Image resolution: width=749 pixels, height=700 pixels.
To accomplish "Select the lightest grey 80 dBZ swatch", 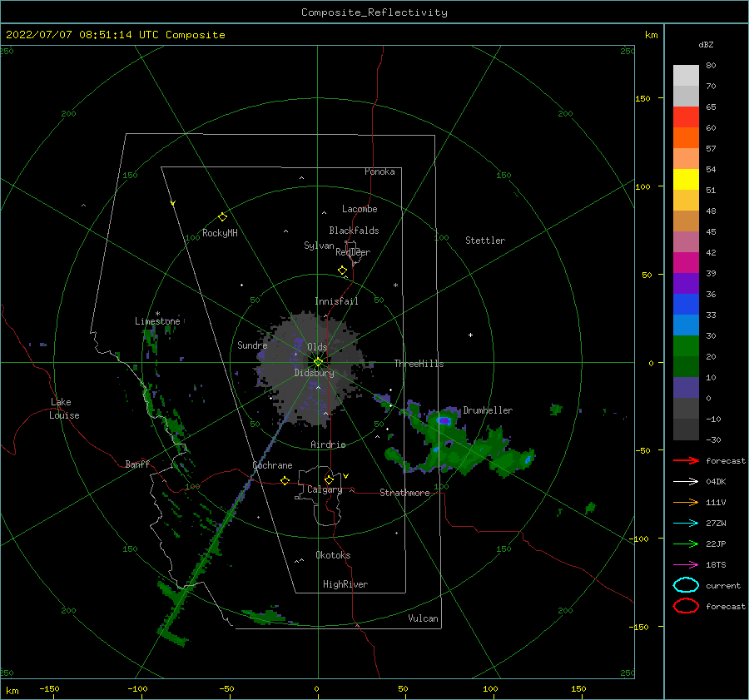I will click(x=686, y=75).
